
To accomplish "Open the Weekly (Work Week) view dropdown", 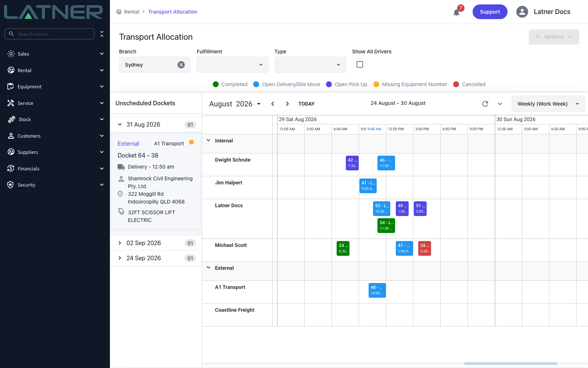I will [548, 104].
